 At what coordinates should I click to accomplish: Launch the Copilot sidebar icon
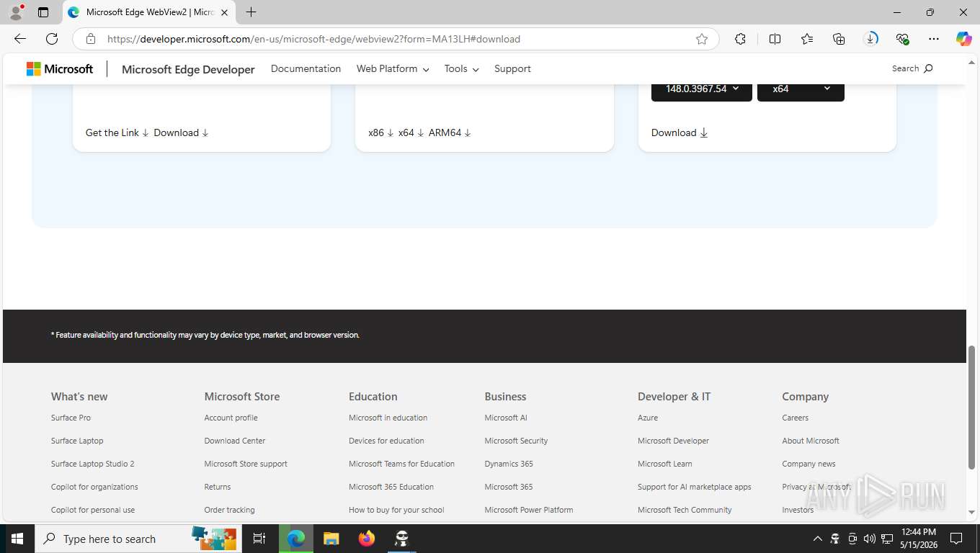(964, 39)
